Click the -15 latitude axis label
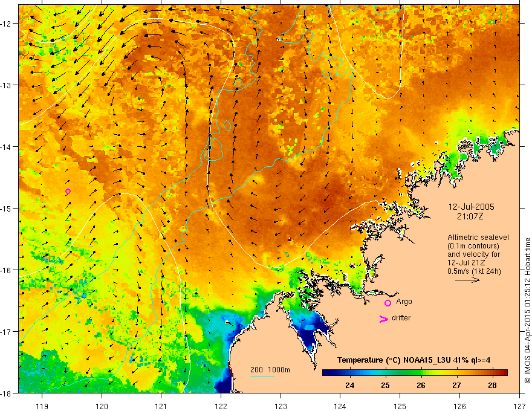This screenshot has height=411, width=532. [7, 208]
